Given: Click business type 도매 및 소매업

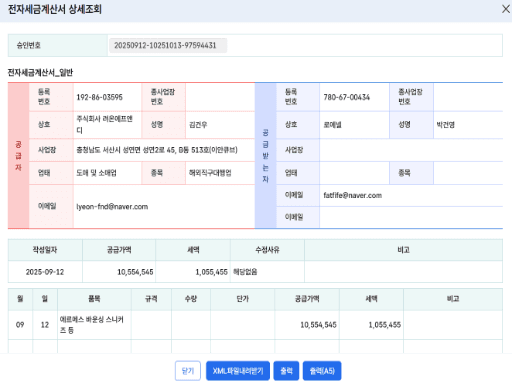Looking at the screenshot, I should coord(96,173).
